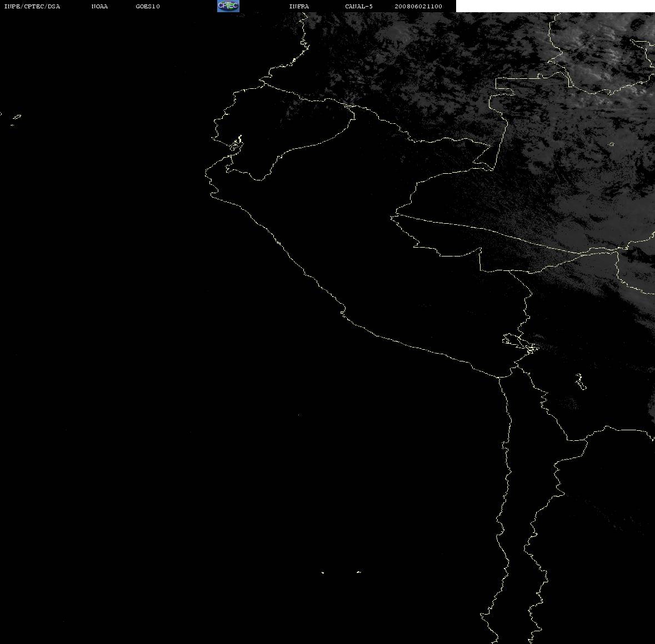Click the small circular lake outline in Brazil
Image resolution: width=655 pixels, height=644 pixels.
pos(611,144)
